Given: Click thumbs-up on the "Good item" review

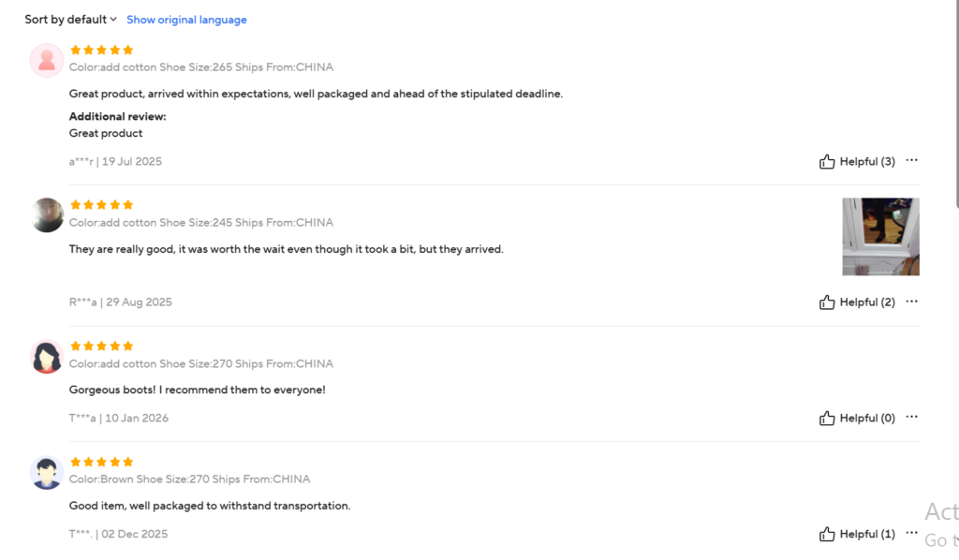Looking at the screenshot, I should click(827, 535).
